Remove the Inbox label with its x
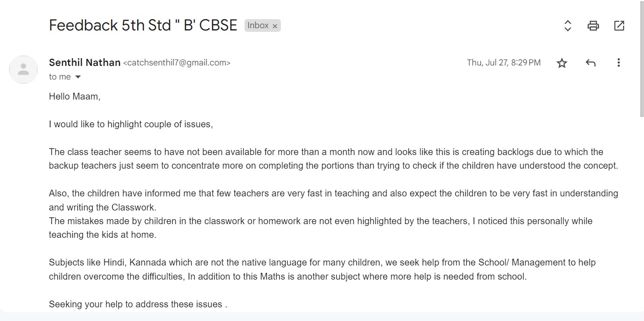This screenshot has height=321, width=644. [275, 26]
